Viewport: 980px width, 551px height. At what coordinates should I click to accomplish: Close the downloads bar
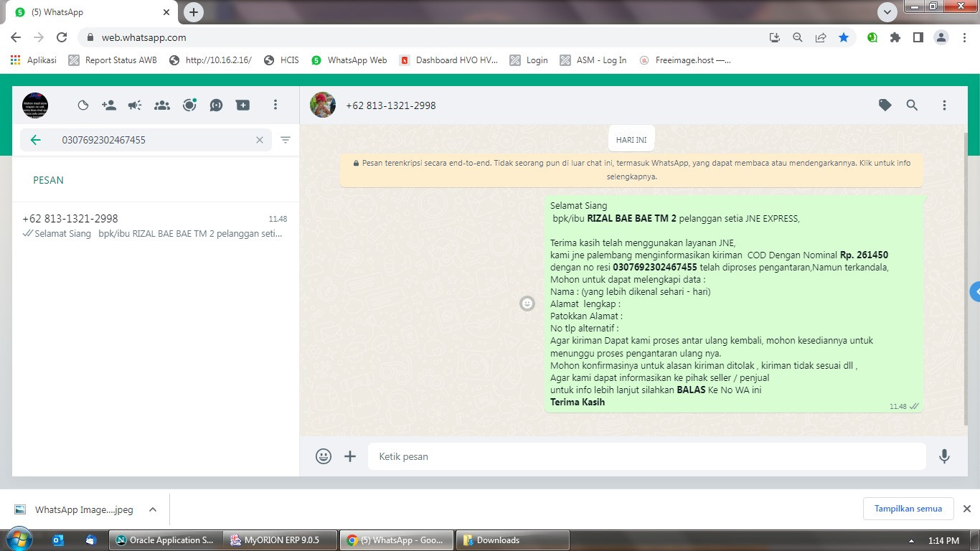[x=966, y=509]
